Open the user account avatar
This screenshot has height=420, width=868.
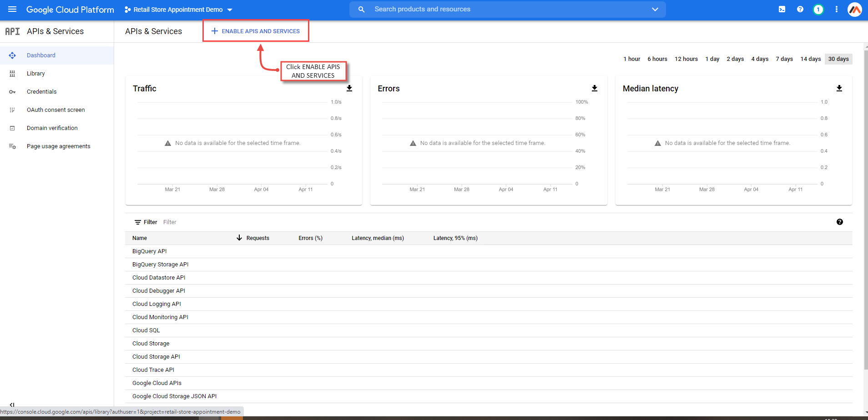coord(855,9)
